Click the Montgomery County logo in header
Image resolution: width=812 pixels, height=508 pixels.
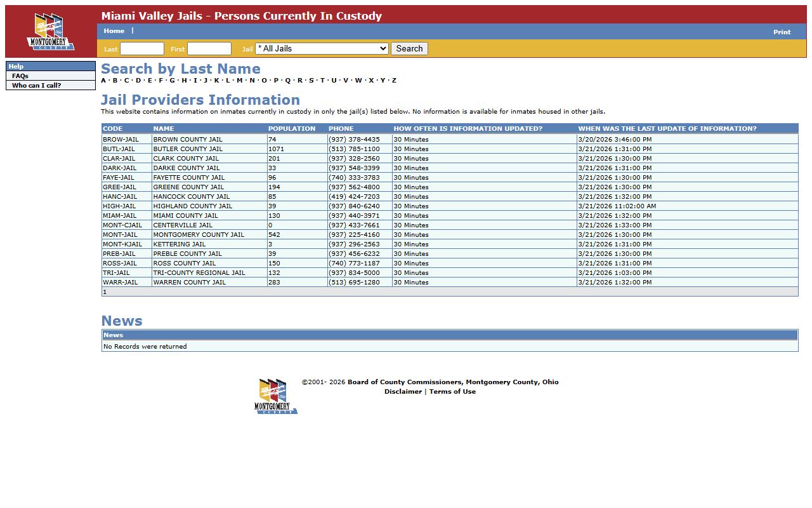coord(51,32)
